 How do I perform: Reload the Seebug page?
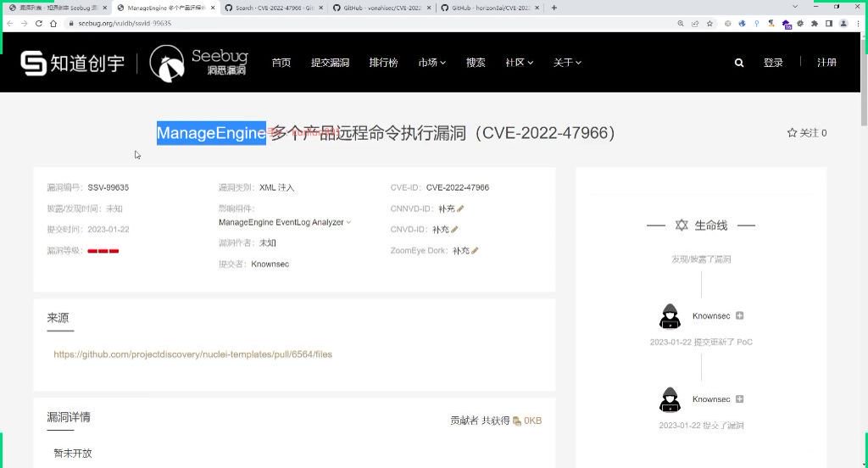(x=39, y=23)
